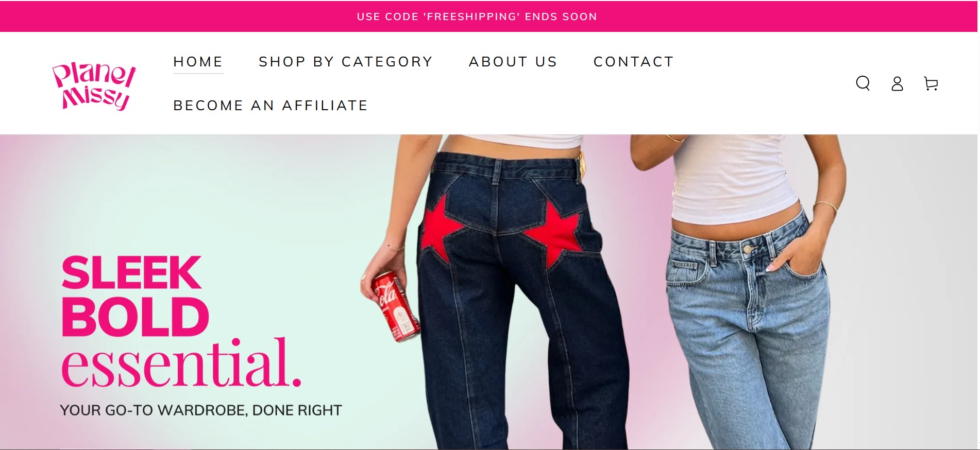Click Become An Affiliate link

271,106
